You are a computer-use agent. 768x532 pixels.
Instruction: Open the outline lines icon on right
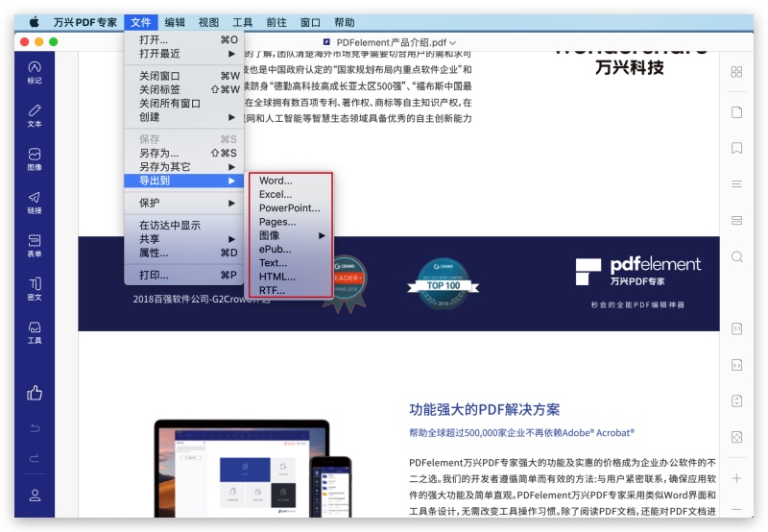point(736,183)
